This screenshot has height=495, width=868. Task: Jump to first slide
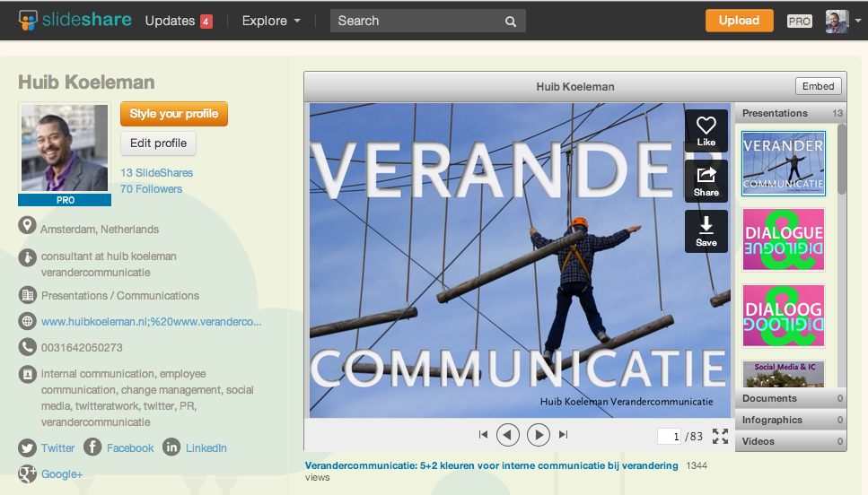tap(483, 435)
